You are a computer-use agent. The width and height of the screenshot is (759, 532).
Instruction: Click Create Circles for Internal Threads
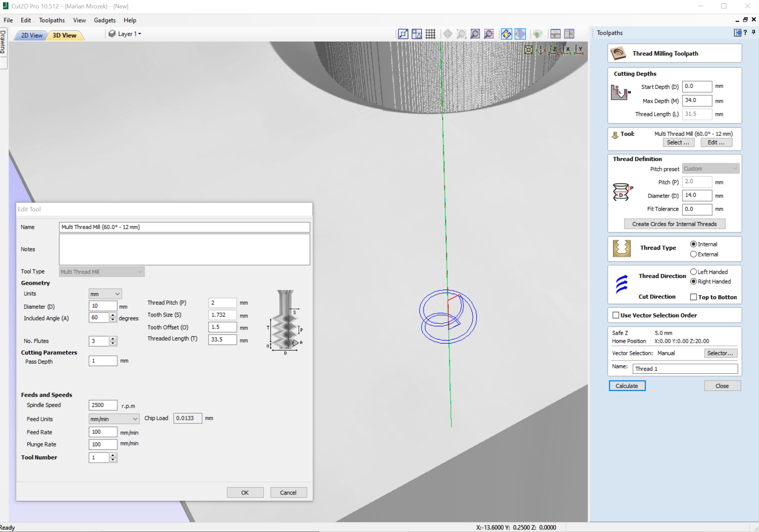pos(674,224)
